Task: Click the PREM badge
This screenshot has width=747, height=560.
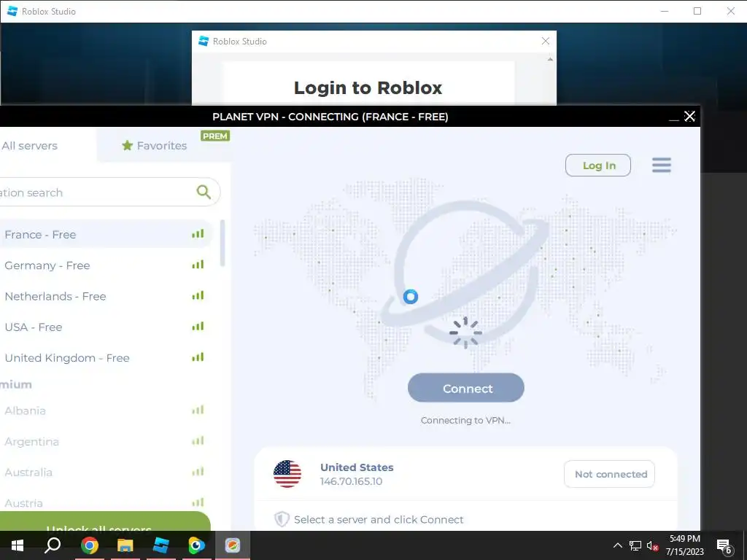Action: click(x=215, y=136)
